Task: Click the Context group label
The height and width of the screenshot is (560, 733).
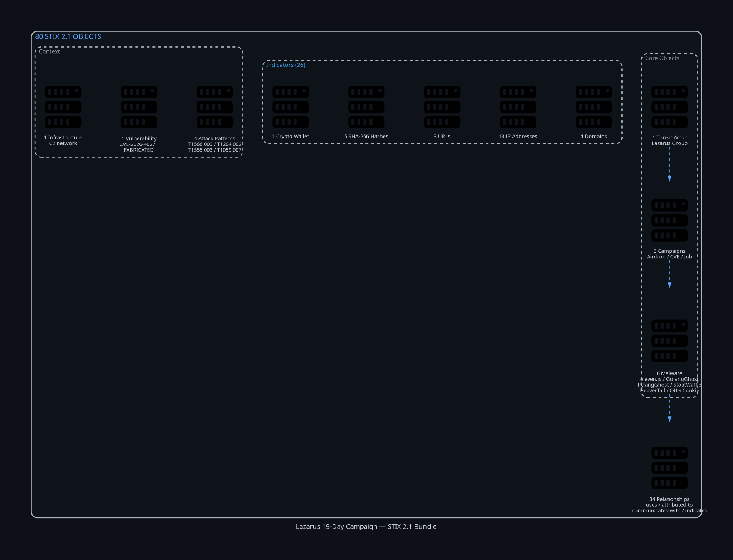Action: [x=49, y=51]
